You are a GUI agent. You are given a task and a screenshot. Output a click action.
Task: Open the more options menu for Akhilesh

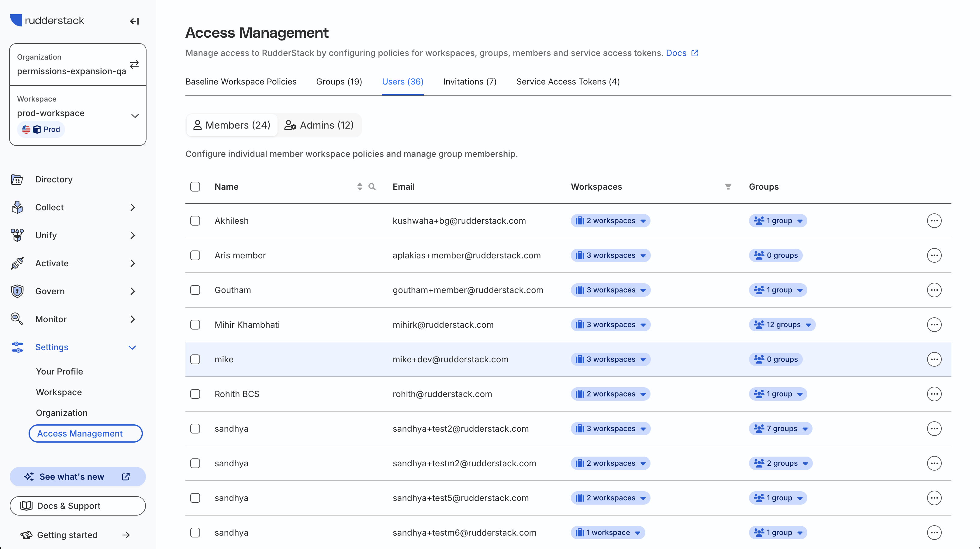[x=934, y=221]
